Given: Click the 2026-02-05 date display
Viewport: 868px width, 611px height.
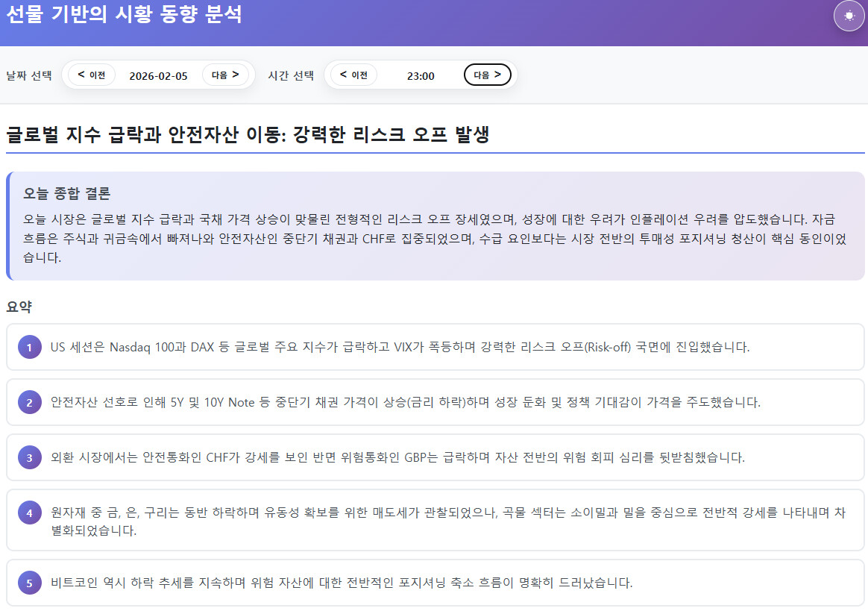Looking at the screenshot, I should click(x=158, y=76).
